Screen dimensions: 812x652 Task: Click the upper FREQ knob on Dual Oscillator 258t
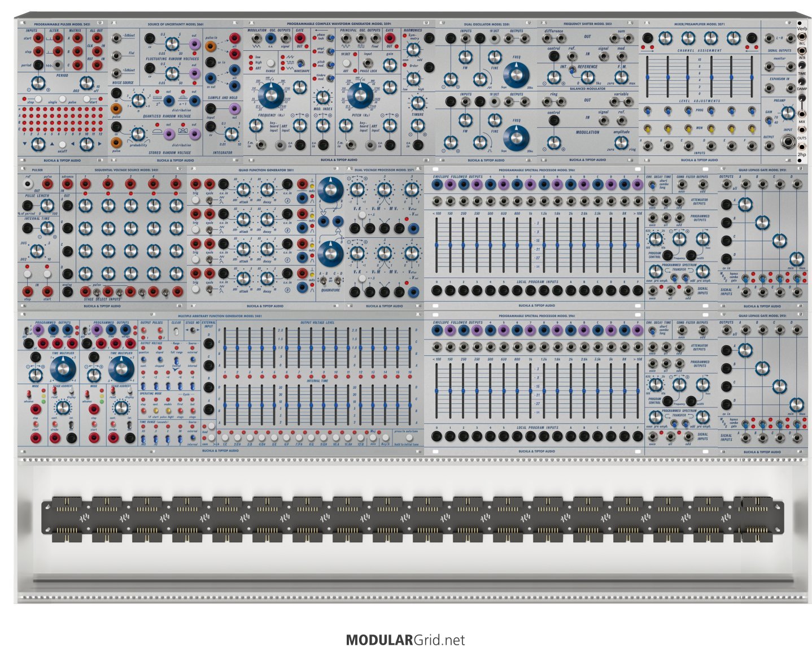[517, 75]
